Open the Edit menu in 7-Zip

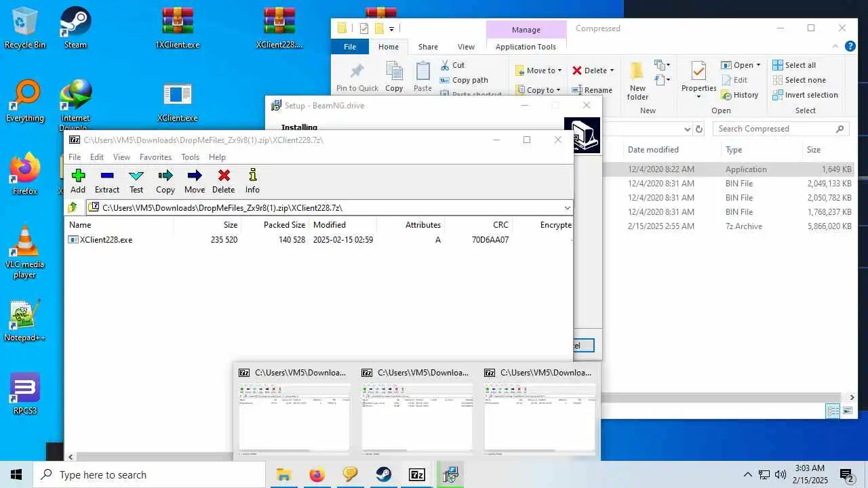[x=97, y=157]
